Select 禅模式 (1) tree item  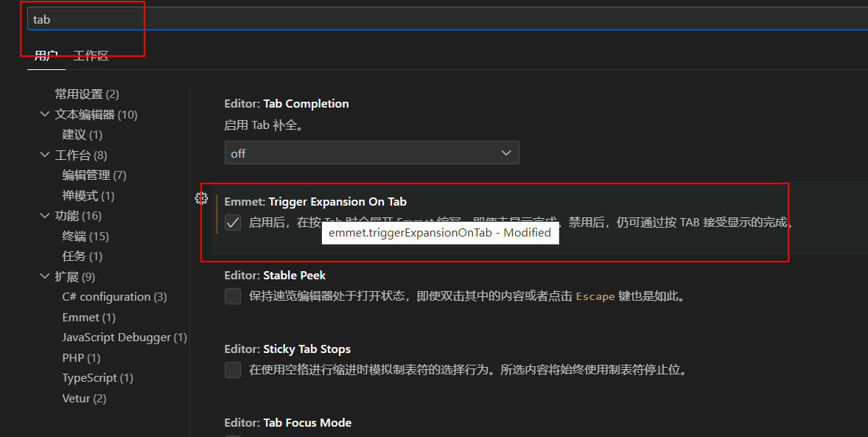pyautogui.click(x=88, y=195)
